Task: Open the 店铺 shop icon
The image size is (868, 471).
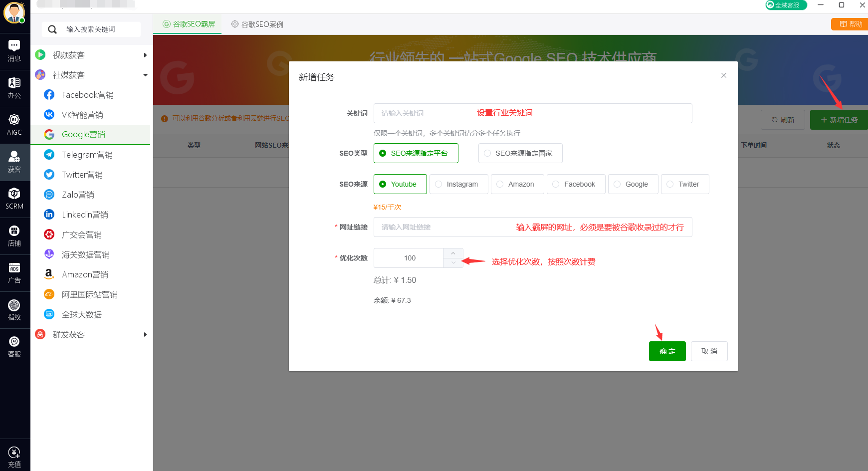Action: click(14, 236)
